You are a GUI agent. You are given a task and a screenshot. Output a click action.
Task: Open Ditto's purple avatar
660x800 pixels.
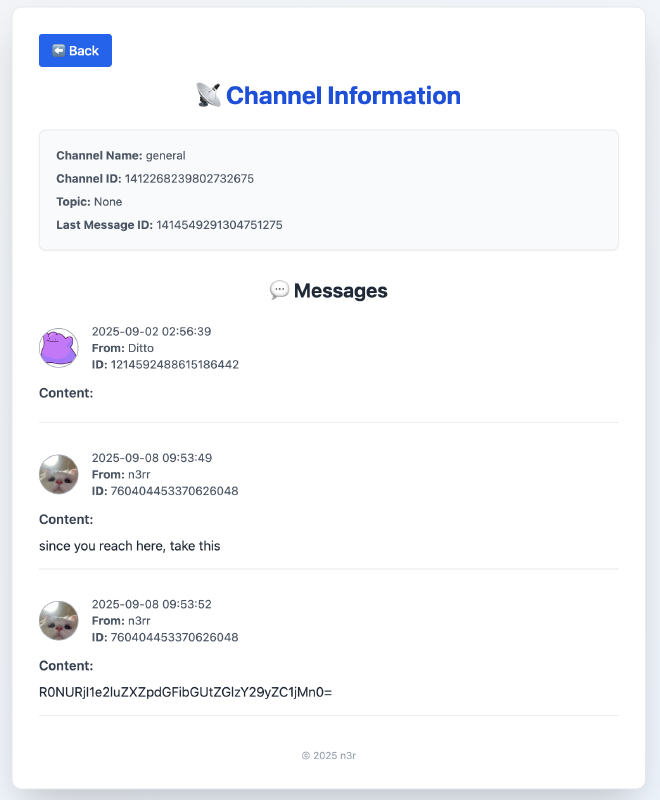click(58, 347)
